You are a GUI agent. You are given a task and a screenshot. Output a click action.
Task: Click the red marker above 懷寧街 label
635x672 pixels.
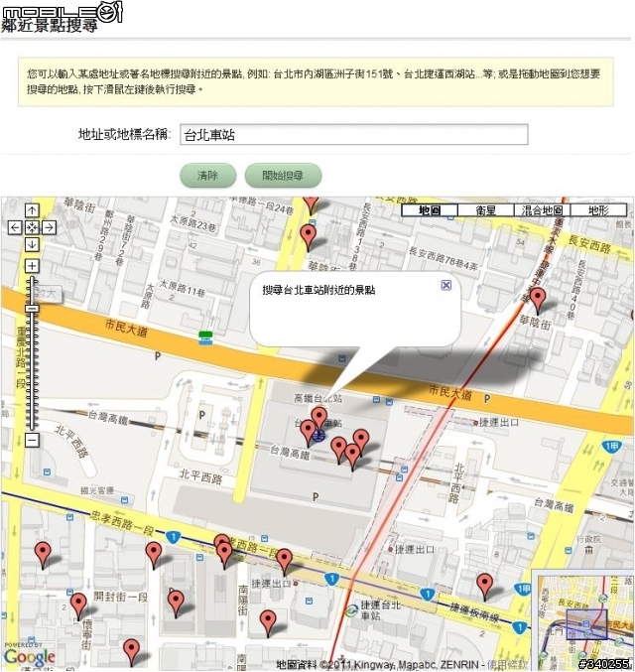(78, 606)
